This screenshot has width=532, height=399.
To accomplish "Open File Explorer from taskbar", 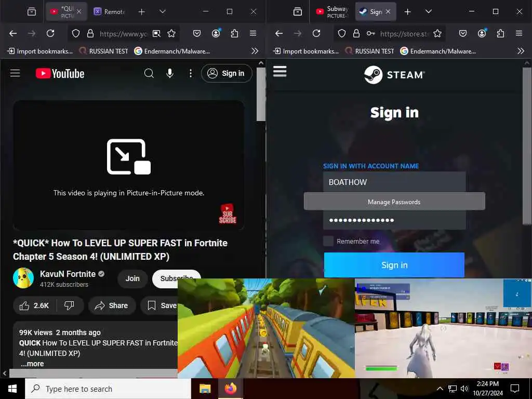I will click(x=205, y=389).
